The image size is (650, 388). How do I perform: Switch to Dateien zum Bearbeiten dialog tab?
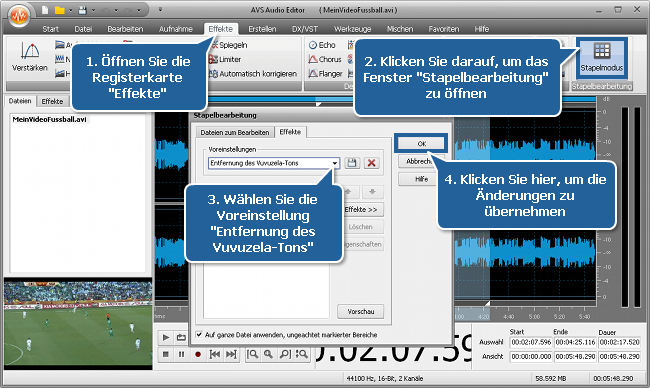pyautogui.click(x=235, y=132)
